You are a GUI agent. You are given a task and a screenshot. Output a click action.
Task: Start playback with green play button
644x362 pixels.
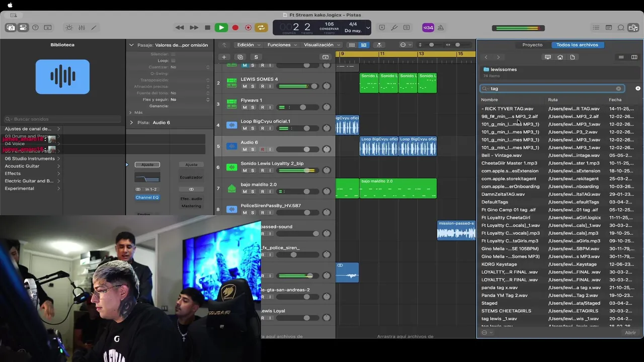point(221,28)
